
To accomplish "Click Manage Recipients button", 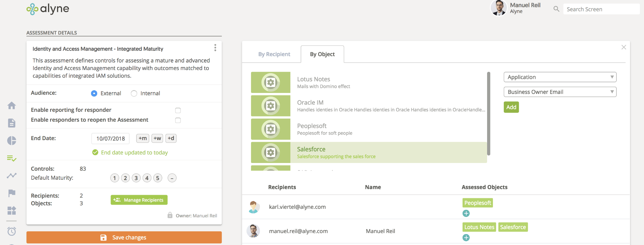I will click(139, 200).
